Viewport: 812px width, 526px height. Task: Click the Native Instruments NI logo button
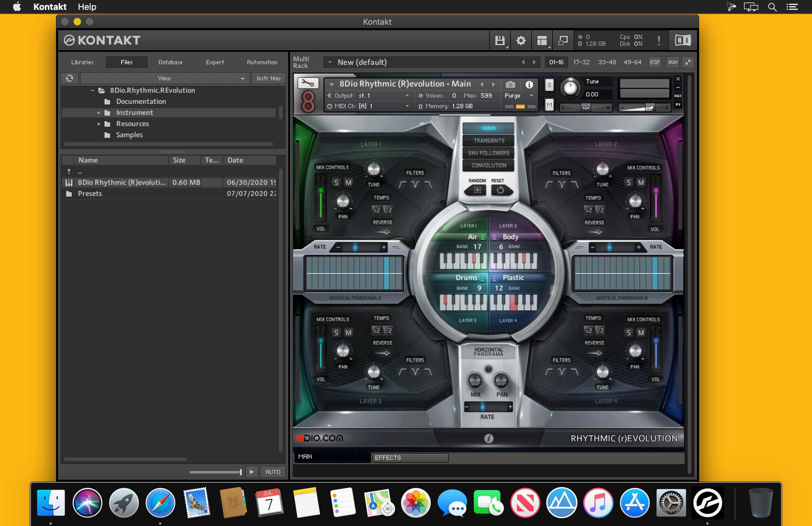pos(683,40)
